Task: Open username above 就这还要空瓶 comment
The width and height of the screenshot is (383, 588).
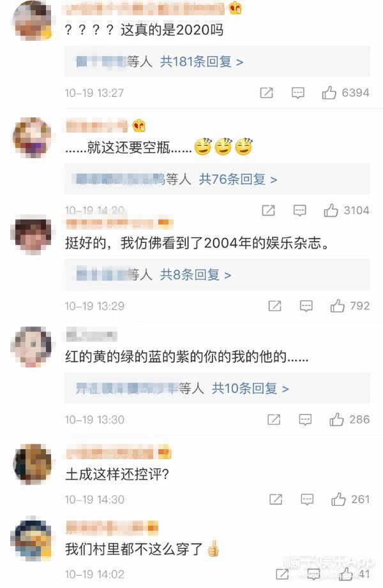Action: click(97, 126)
